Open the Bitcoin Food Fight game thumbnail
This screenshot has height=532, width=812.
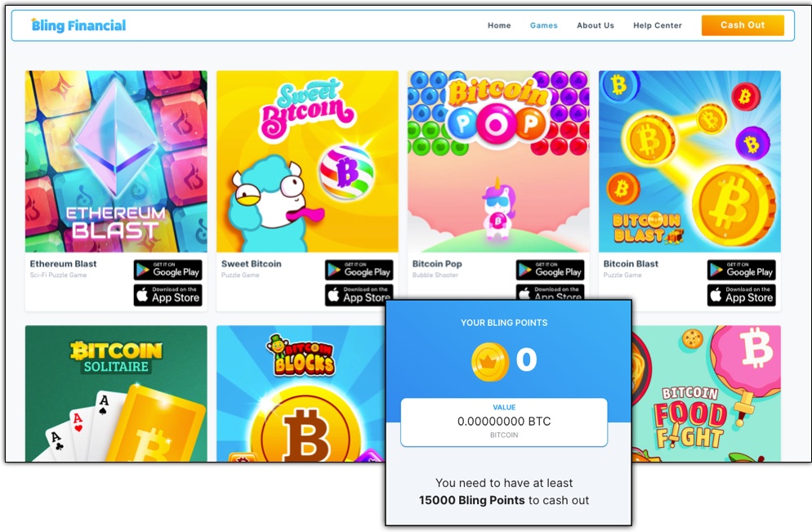[x=707, y=394]
